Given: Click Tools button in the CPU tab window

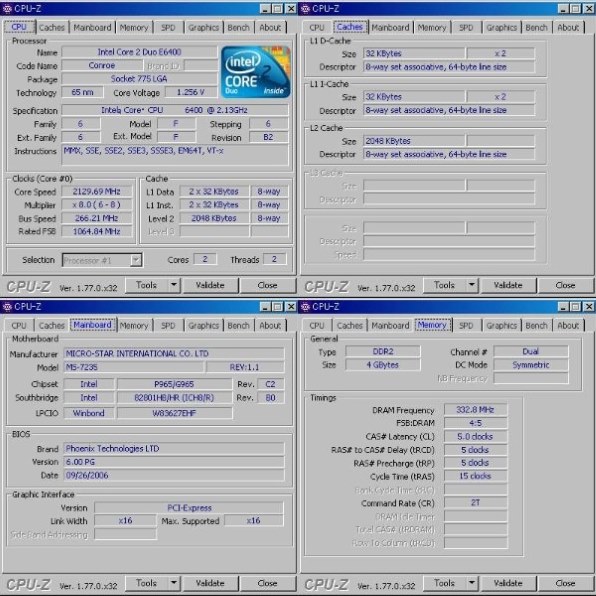Looking at the screenshot, I should pos(147,285).
